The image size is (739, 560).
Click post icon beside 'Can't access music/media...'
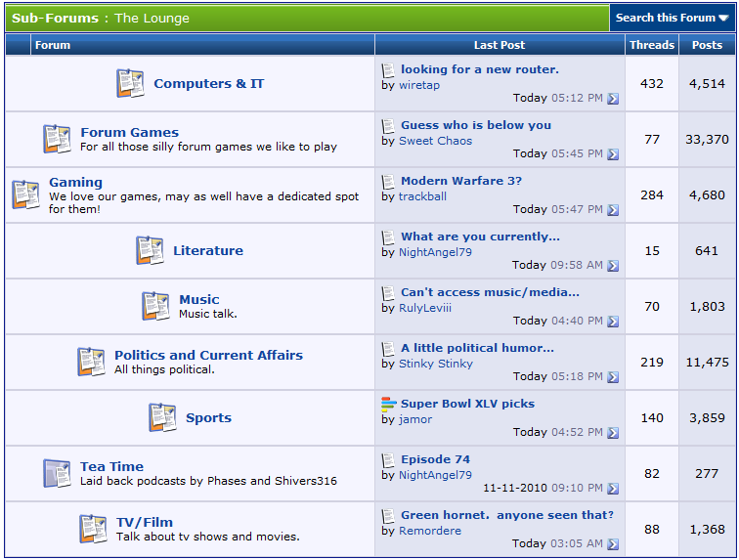point(388,293)
